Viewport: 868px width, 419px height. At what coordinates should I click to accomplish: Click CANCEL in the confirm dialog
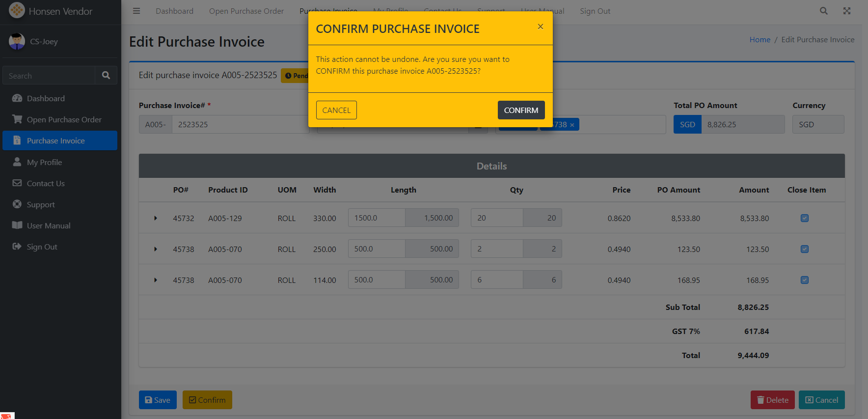336,110
